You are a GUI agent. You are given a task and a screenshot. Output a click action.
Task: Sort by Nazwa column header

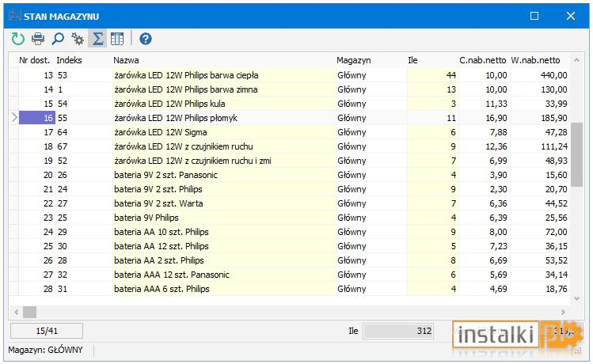tap(126, 60)
